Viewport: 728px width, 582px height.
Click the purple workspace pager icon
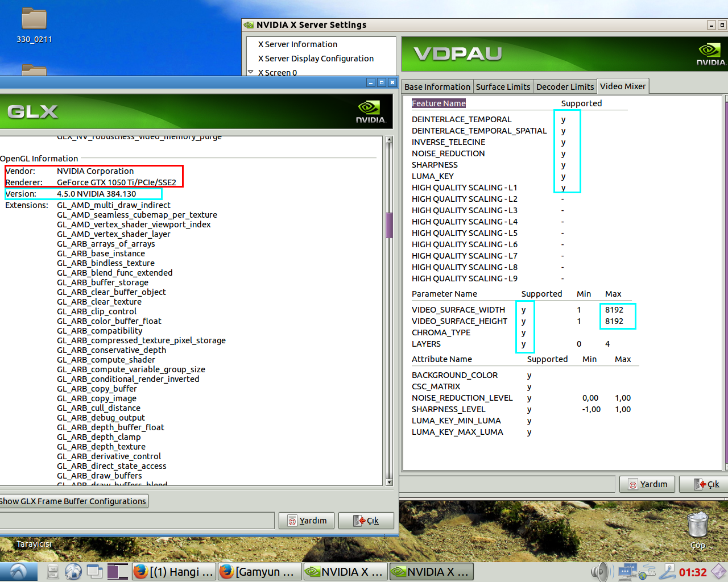[117, 572]
